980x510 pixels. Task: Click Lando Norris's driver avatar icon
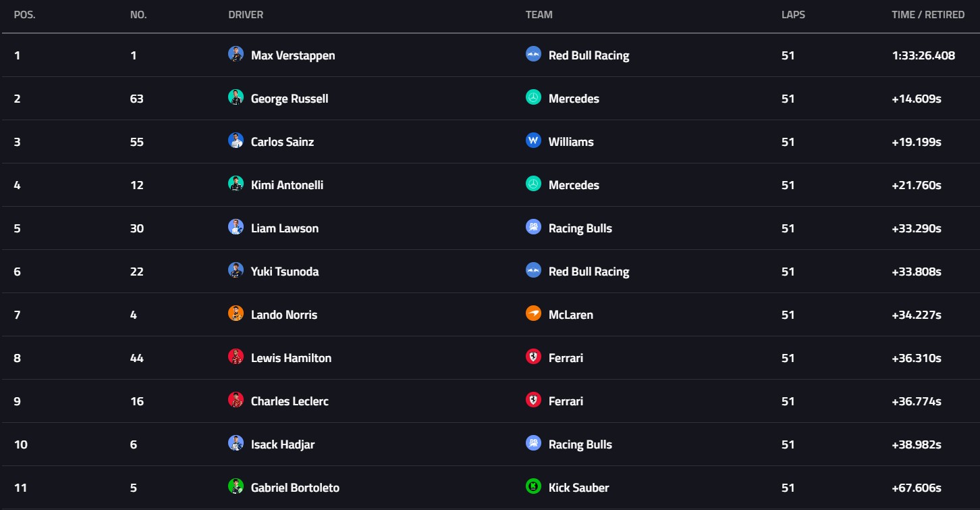[x=236, y=313]
